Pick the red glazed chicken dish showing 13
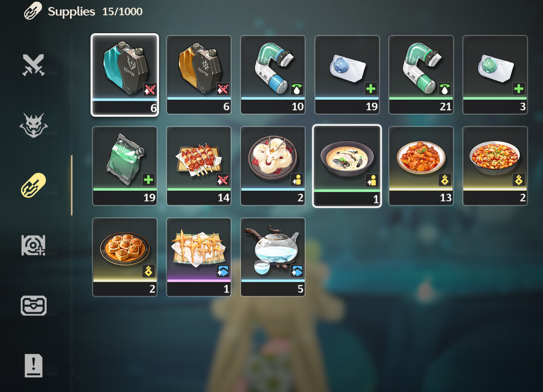Screen dimensions: 543x392 coord(421,166)
